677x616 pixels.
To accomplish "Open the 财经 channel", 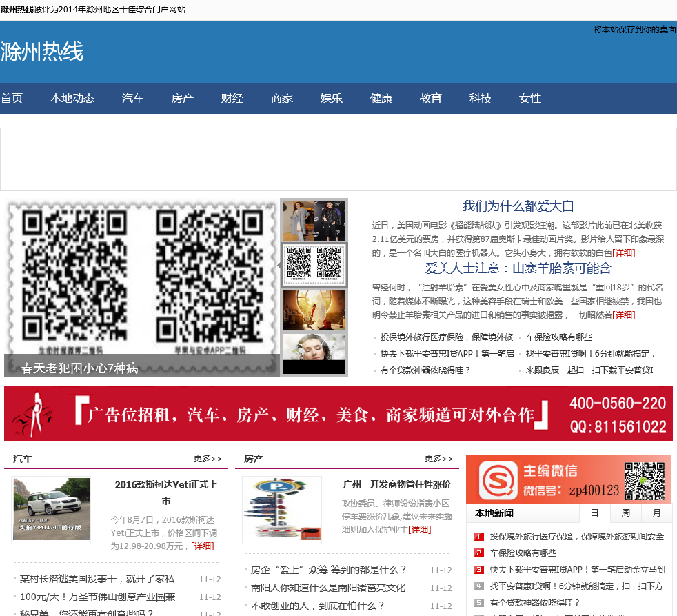I will [x=232, y=99].
